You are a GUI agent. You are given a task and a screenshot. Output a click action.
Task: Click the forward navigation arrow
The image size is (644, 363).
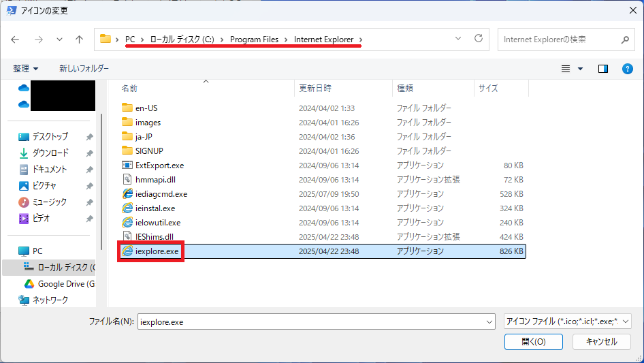(x=39, y=40)
